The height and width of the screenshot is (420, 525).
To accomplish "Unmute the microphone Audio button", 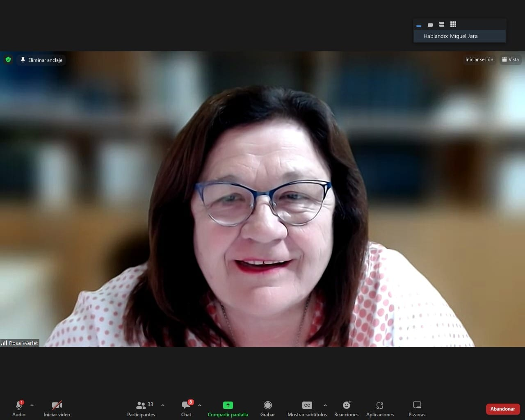I will pos(19,409).
